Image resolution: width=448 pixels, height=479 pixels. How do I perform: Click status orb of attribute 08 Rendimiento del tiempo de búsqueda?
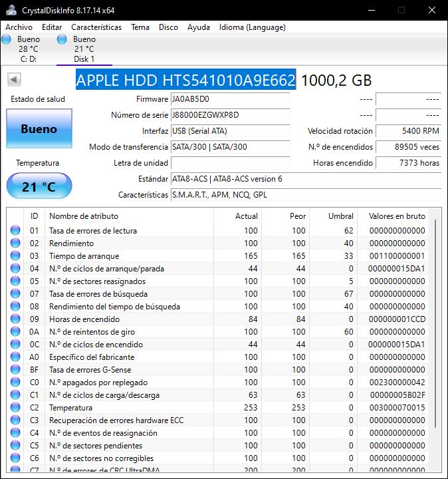[x=15, y=306]
